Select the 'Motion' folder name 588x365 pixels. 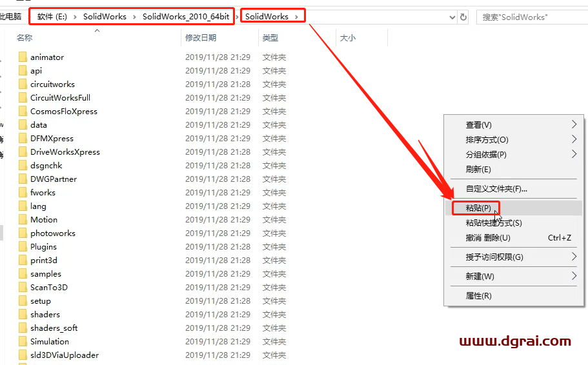click(x=44, y=220)
